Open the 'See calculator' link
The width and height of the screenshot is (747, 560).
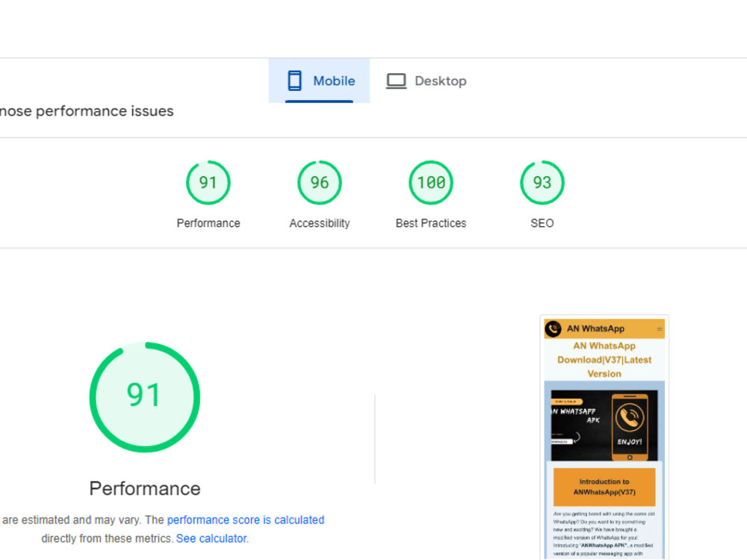pos(211,538)
